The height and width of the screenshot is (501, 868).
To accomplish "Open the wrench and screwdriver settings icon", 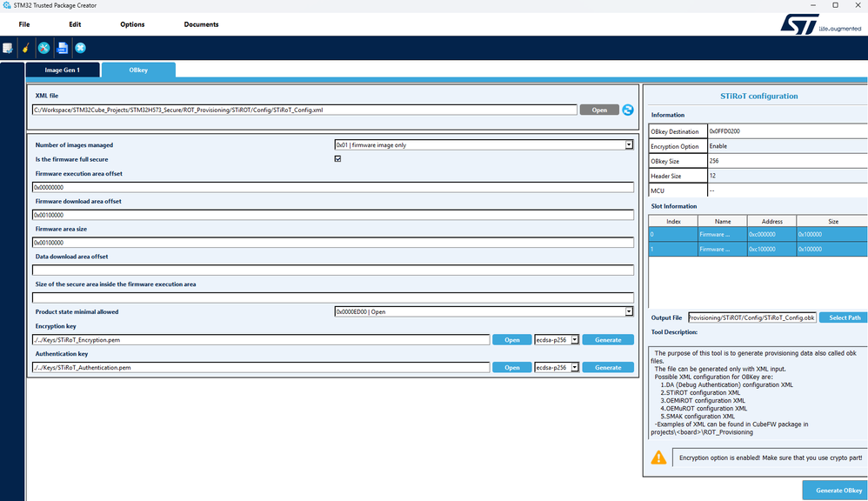I will pos(43,48).
